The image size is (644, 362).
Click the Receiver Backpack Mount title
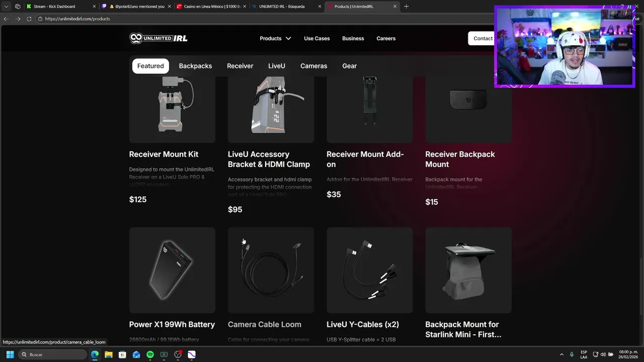tap(460, 159)
